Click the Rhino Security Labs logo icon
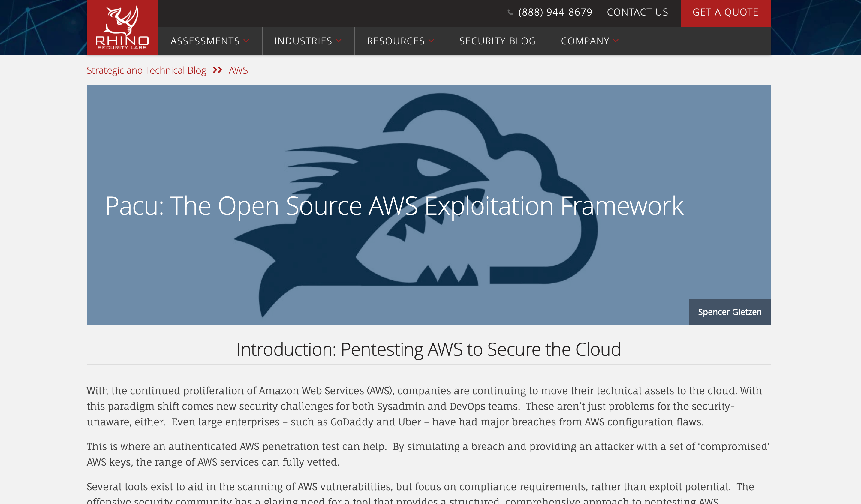The image size is (861, 504). [x=122, y=27]
